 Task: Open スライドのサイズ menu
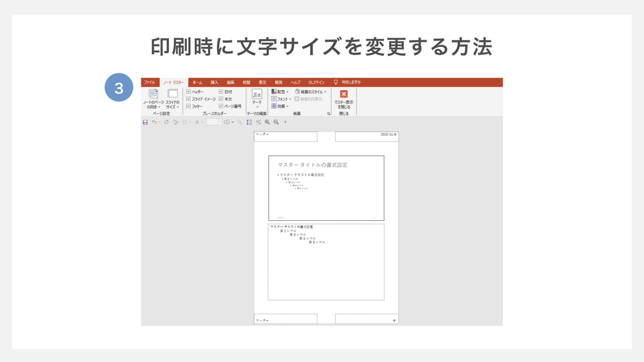pyautogui.click(x=172, y=99)
